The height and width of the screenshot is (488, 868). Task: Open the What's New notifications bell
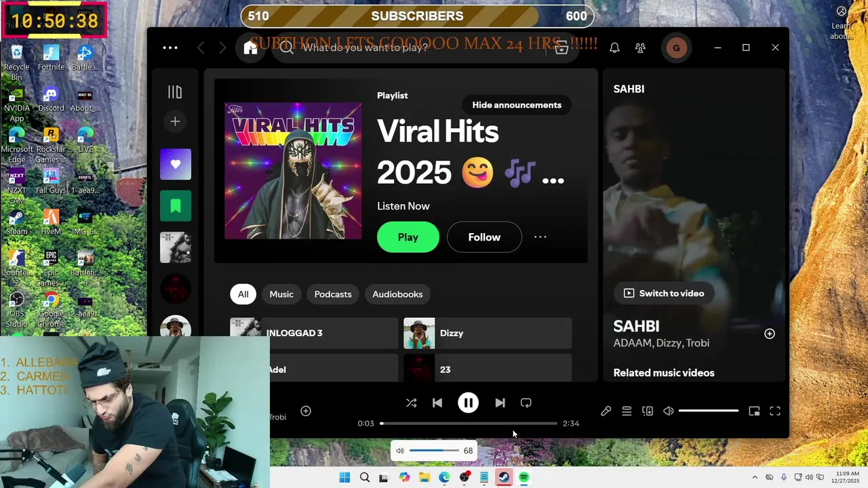point(614,47)
